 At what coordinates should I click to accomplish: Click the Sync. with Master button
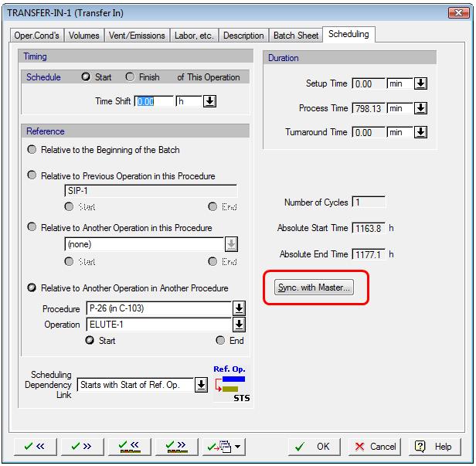(x=314, y=288)
